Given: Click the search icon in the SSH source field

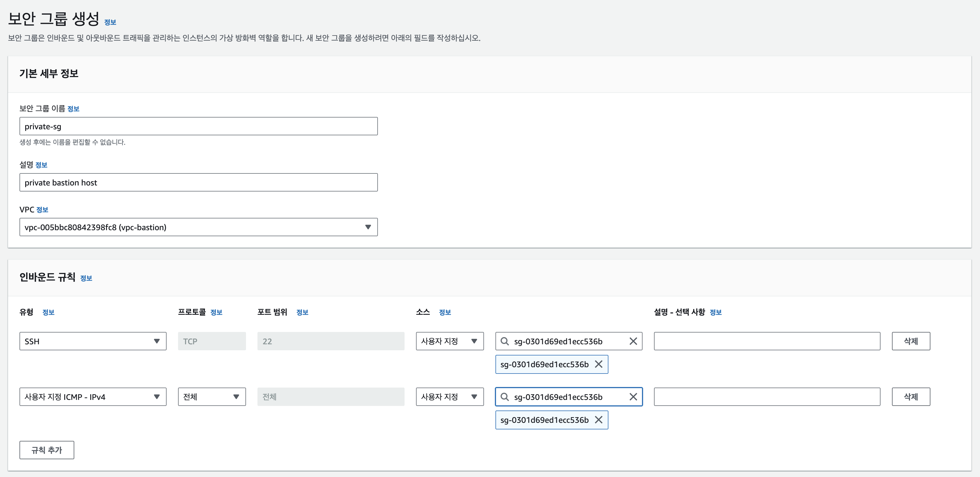Looking at the screenshot, I should coord(504,341).
